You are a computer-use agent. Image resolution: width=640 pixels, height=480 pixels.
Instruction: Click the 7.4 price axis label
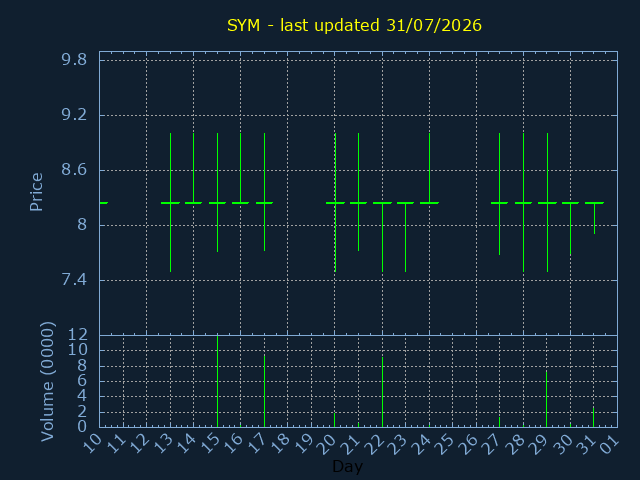(x=74, y=280)
